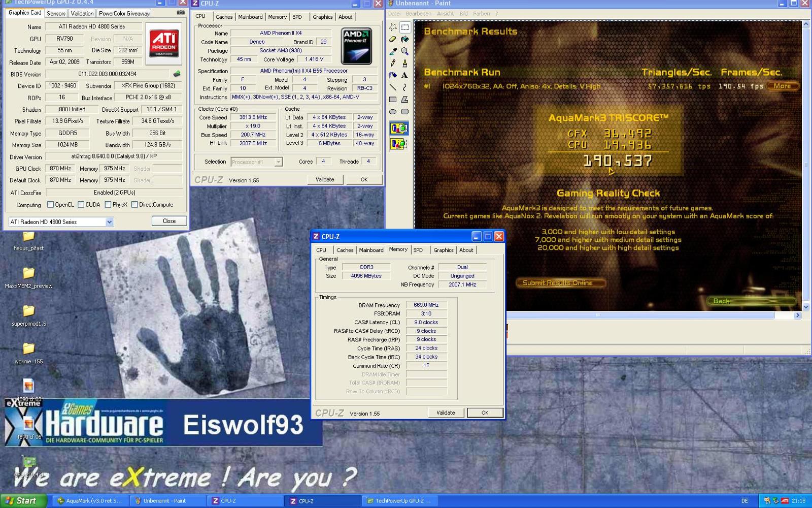
Task: Open SPD tab in the lower CPU-Z window
Action: click(418, 250)
